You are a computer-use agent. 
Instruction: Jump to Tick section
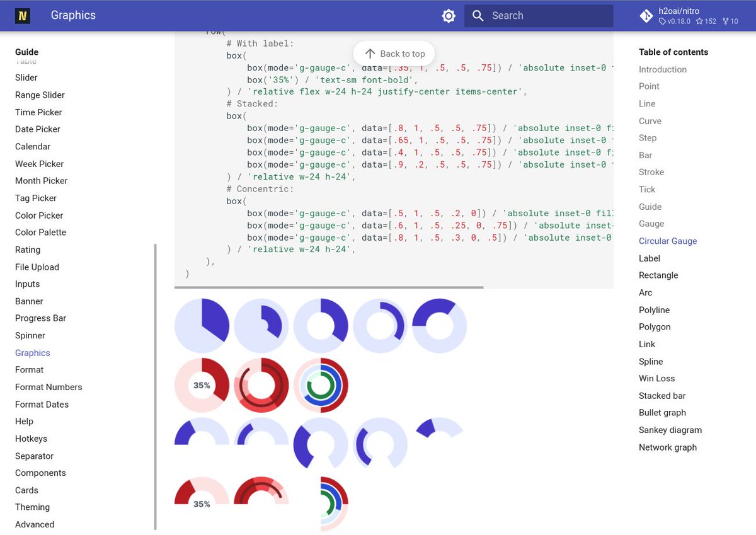pos(647,190)
